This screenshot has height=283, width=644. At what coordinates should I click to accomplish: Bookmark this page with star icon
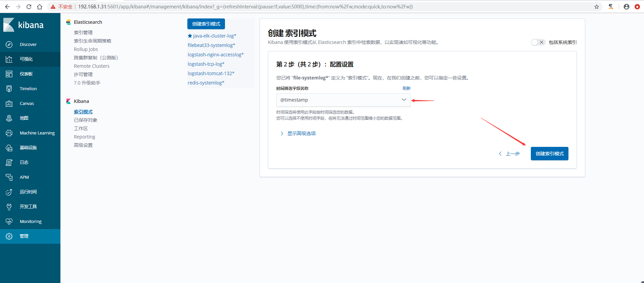coord(597,7)
